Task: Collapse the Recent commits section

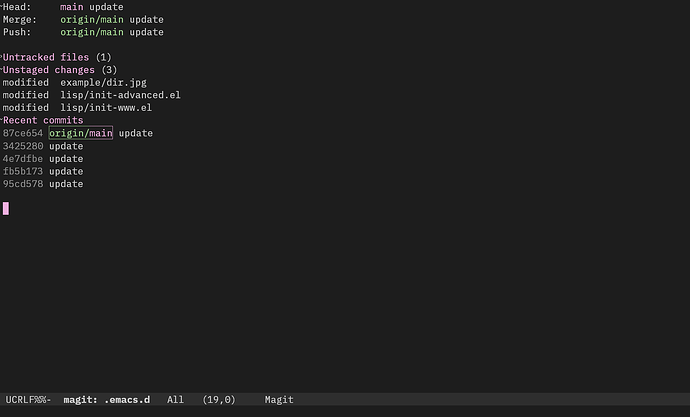Action: (43, 120)
